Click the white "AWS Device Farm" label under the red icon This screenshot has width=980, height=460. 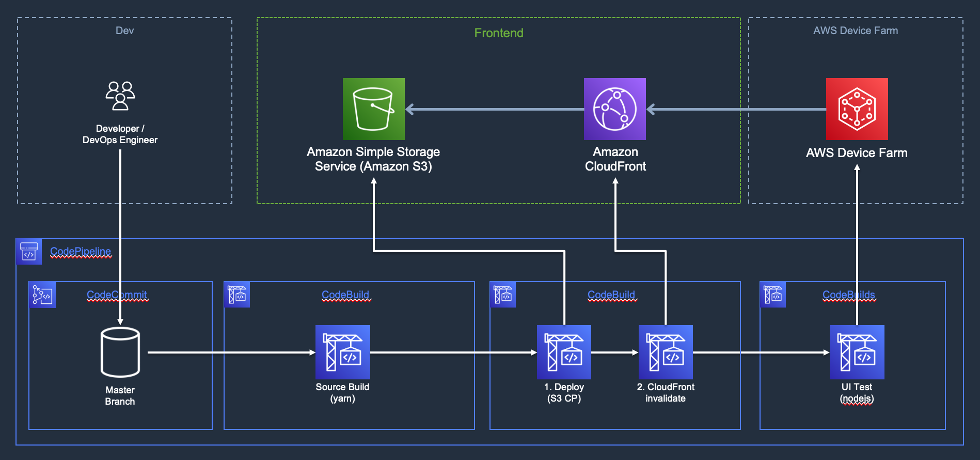(857, 153)
